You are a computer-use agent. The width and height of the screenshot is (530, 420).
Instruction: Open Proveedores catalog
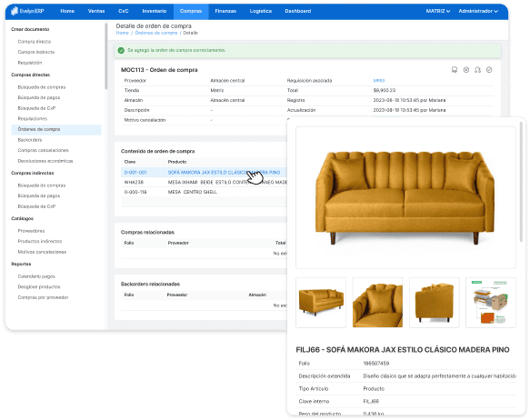coord(31,231)
